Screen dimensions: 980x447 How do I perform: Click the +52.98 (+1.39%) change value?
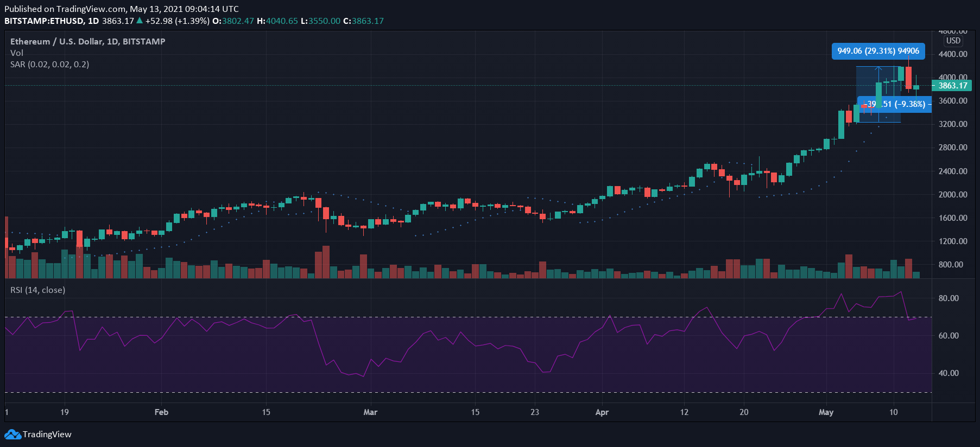tap(177, 21)
